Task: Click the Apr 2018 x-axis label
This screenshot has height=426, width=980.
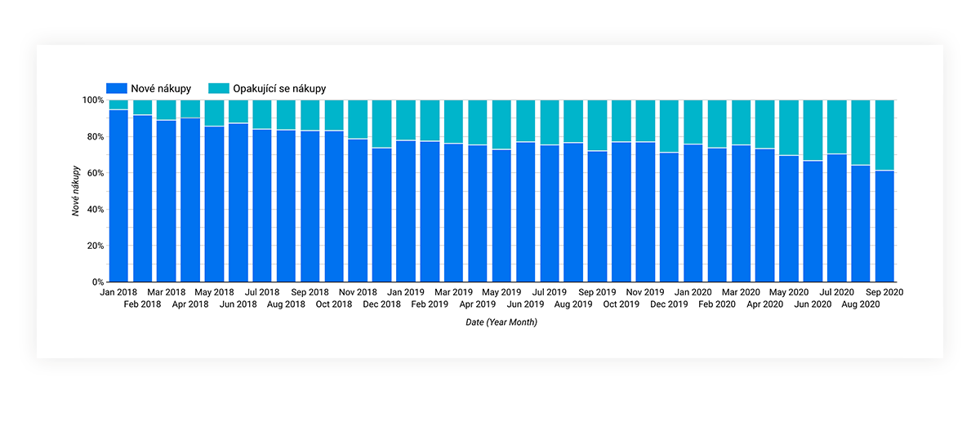Action: coord(190,304)
